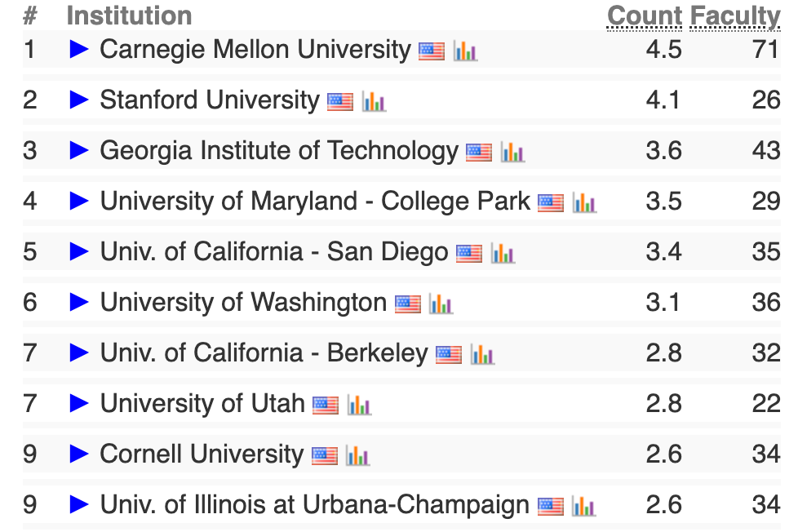The image size is (798, 532).
Task: Show the chart for Georgia Institute of Technology
Action: pyautogui.click(x=512, y=153)
